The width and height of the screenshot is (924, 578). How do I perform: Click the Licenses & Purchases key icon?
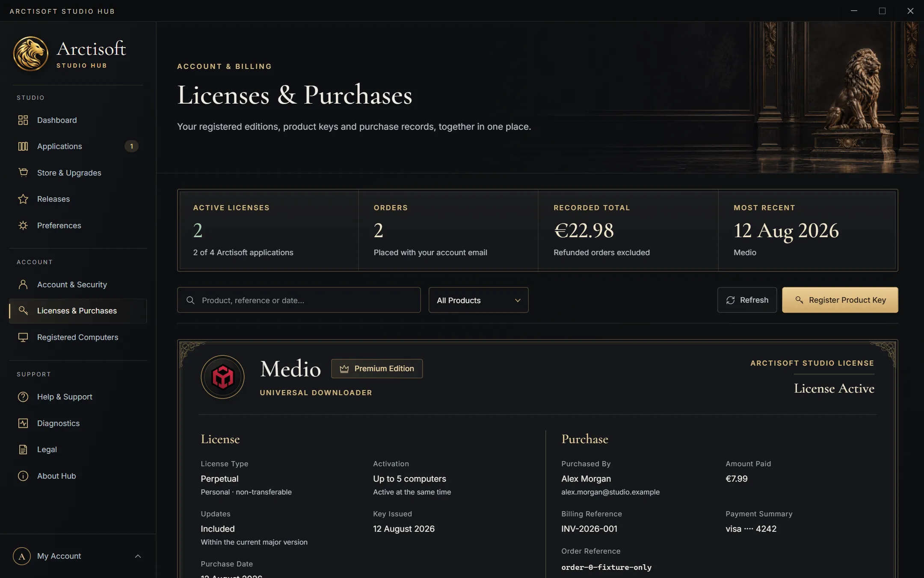click(x=23, y=310)
